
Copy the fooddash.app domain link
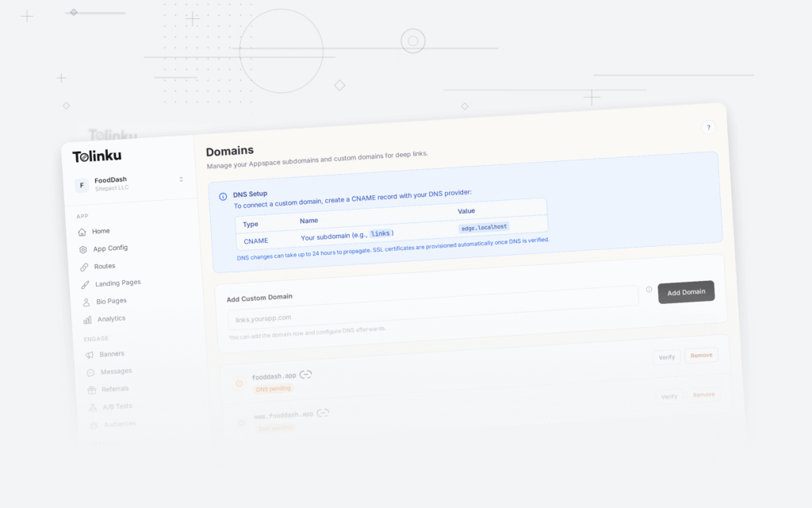pyautogui.click(x=305, y=373)
